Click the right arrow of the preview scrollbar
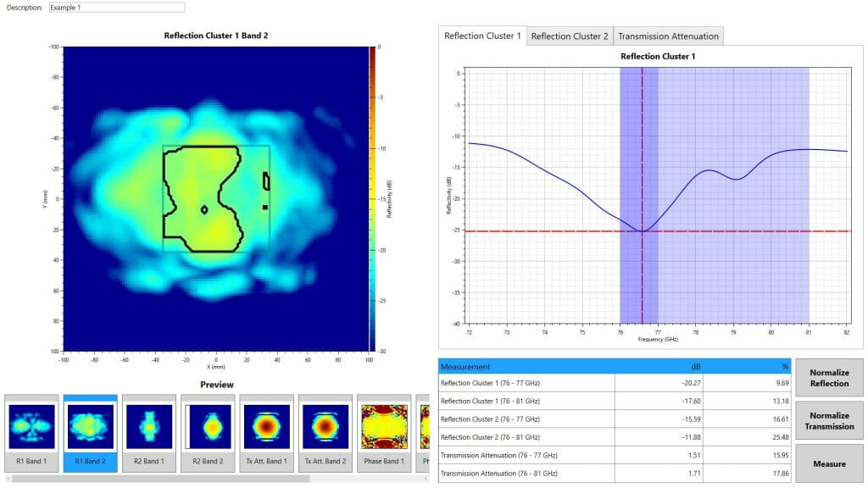 (x=424, y=479)
